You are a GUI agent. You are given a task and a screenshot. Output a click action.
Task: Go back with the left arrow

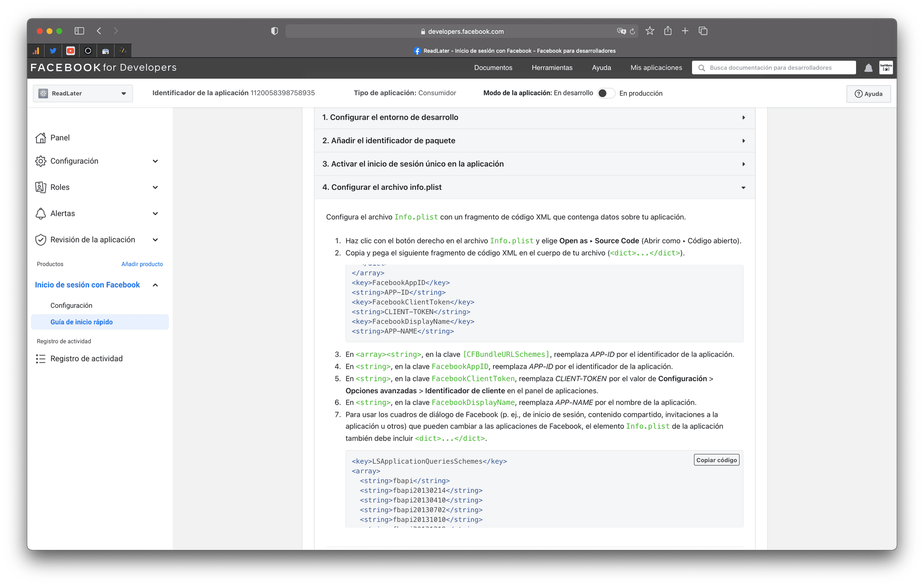point(99,31)
